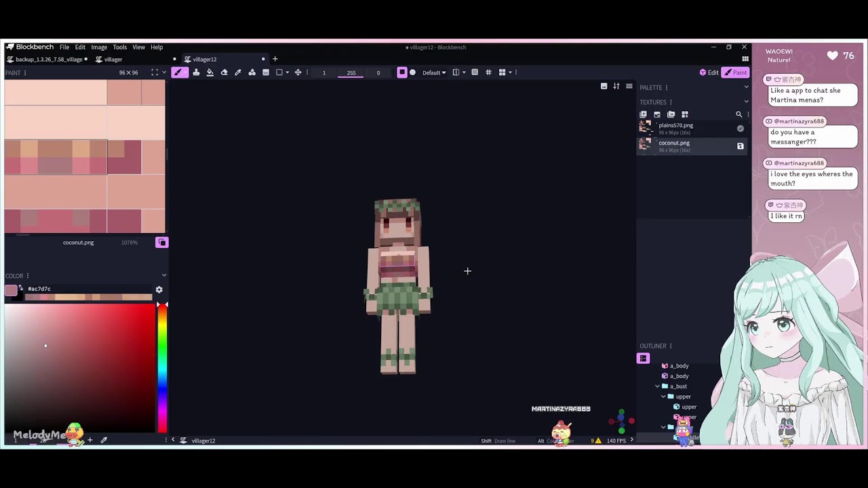The image size is (868, 488).
Task: Open the Image menu
Action: 99,47
